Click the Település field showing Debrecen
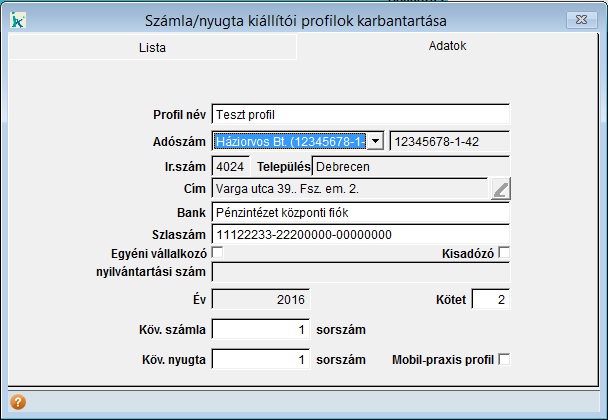The image size is (608, 420). coord(410,165)
